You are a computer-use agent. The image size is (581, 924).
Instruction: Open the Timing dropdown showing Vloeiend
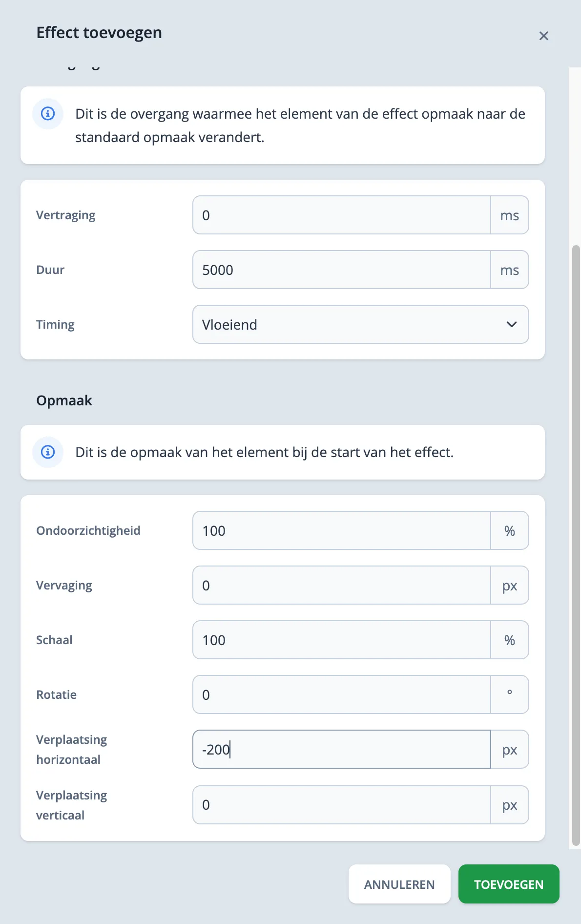pos(360,324)
